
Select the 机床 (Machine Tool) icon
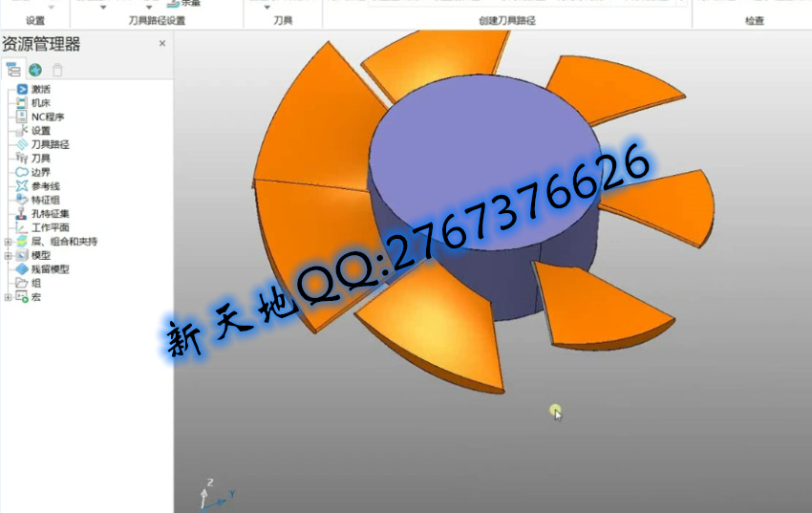(x=22, y=103)
